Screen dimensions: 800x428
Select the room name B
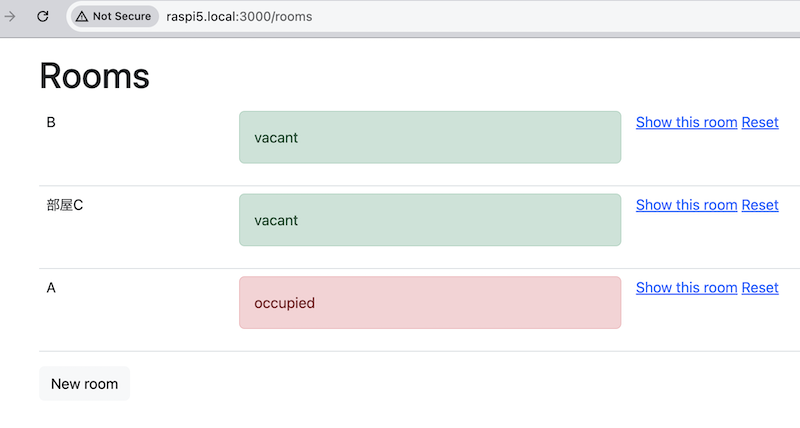pos(51,123)
